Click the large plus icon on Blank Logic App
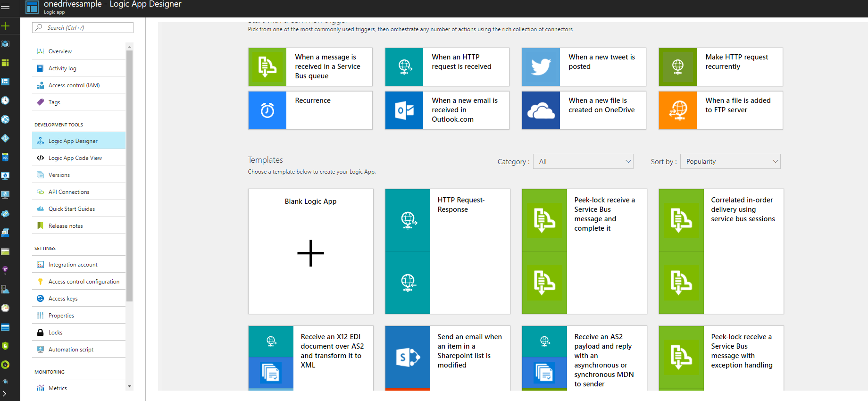Viewport: 868px width, 401px height. point(311,253)
